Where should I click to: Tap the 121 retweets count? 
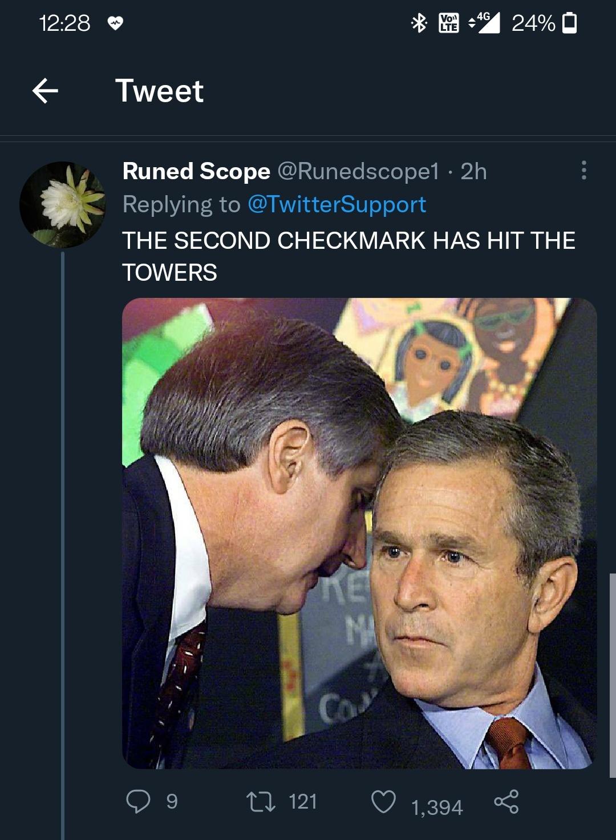point(302,801)
